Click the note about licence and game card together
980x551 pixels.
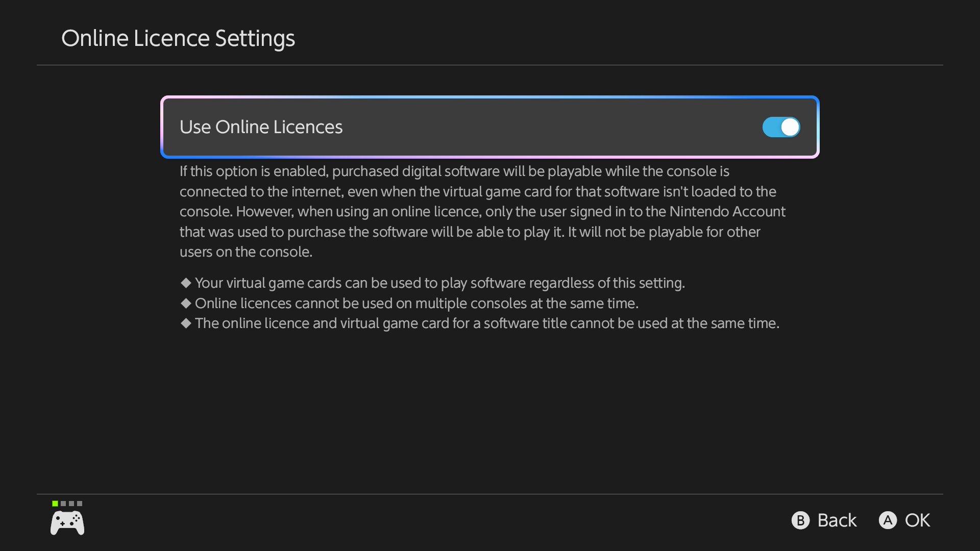point(487,323)
